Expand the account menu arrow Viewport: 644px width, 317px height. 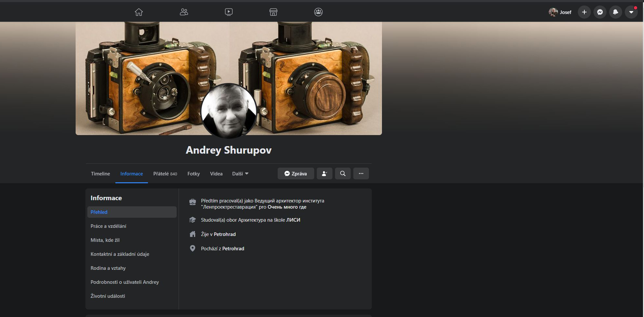tap(631, 12)
